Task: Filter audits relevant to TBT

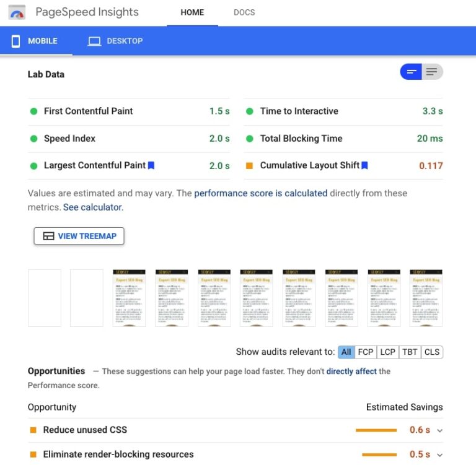Action: tap(410, 352)
